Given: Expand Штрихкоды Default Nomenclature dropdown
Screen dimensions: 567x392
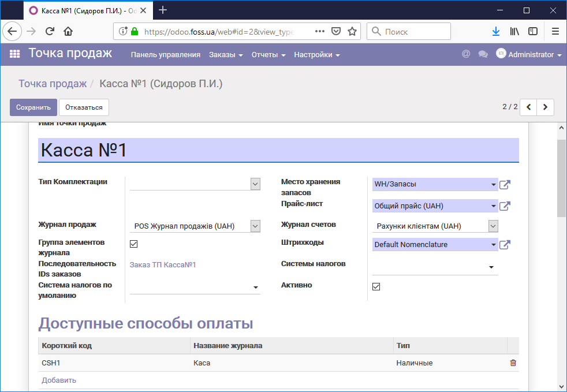Looking at the screenshot, I should click(493, 245).
